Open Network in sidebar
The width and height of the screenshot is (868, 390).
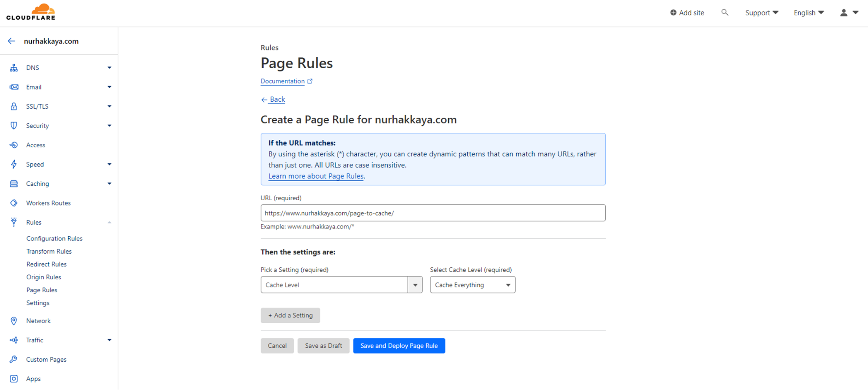point(38,321)
